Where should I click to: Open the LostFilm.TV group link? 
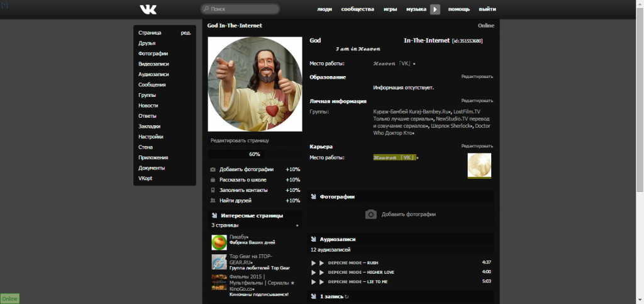click(467, 112)
